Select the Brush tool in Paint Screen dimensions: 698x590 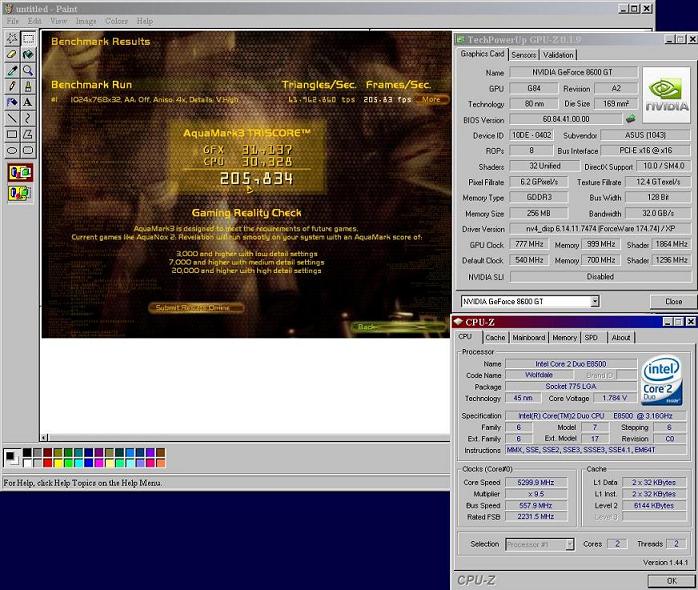28,86
